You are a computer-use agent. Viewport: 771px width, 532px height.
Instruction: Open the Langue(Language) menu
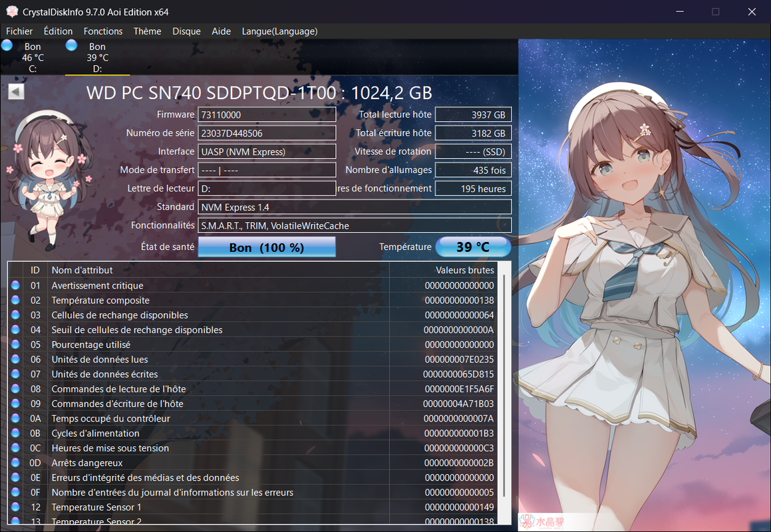(279, 31)
